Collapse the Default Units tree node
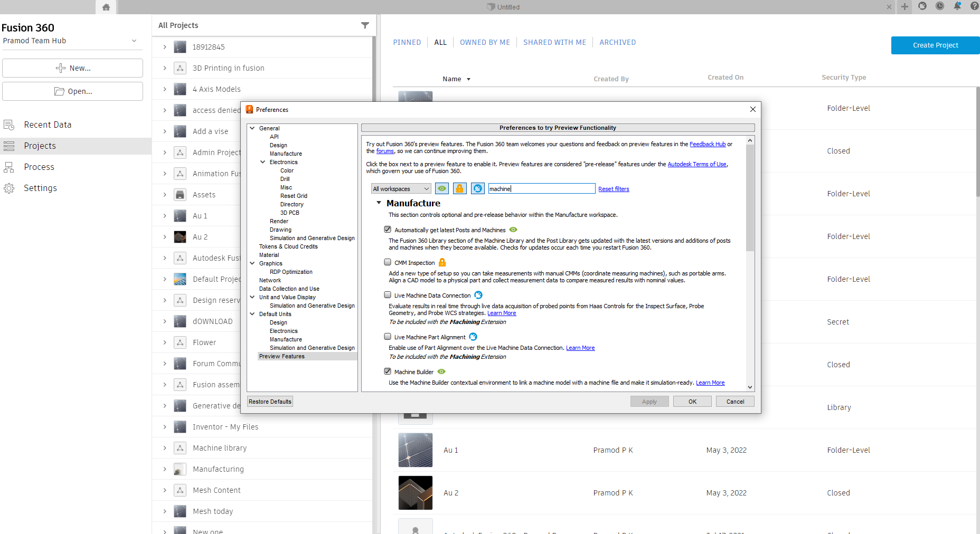The width and height of the screenshot is (980, 534). coord(252,314)
